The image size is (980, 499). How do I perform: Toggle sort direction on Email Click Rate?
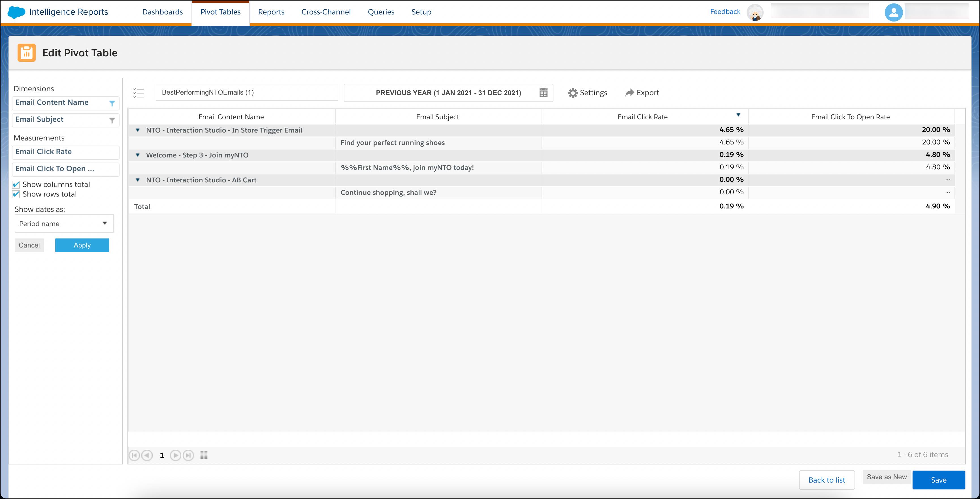(x=738, y=114)
